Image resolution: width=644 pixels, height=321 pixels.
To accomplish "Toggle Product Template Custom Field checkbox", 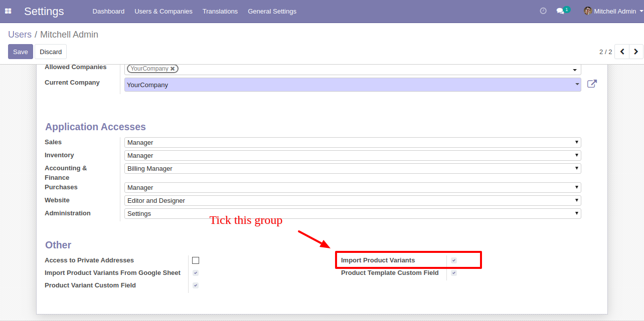I will [x=454, y=273].
